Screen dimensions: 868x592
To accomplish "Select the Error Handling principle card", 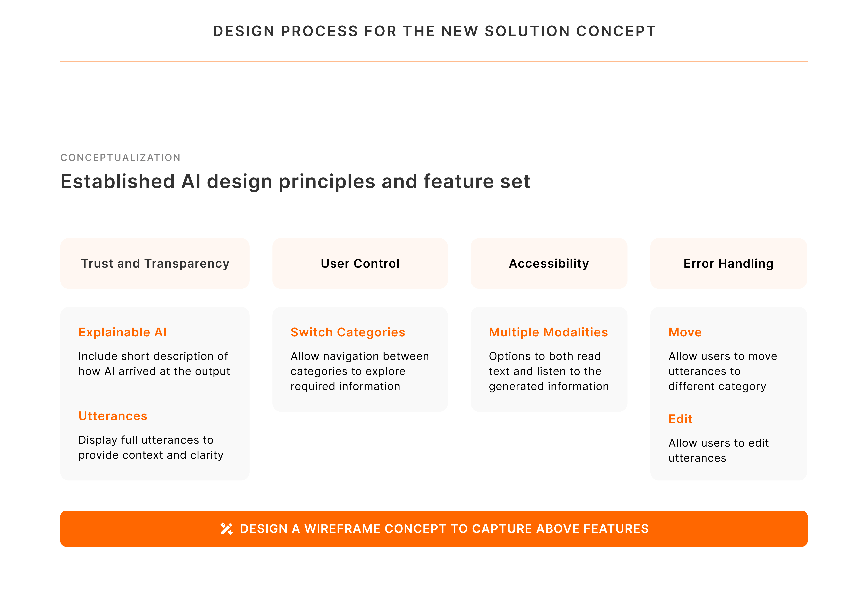I will (728, 263).
